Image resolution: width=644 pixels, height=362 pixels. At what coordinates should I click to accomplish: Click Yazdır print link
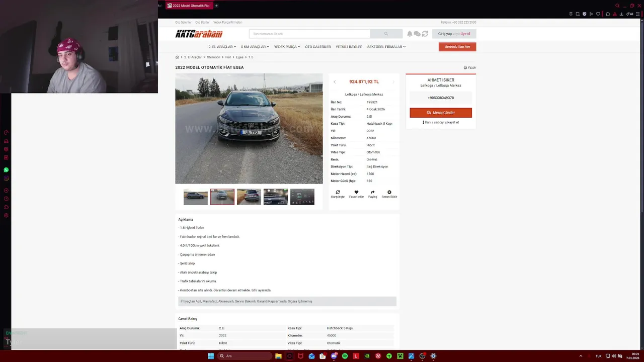click(x=470, y=67)
